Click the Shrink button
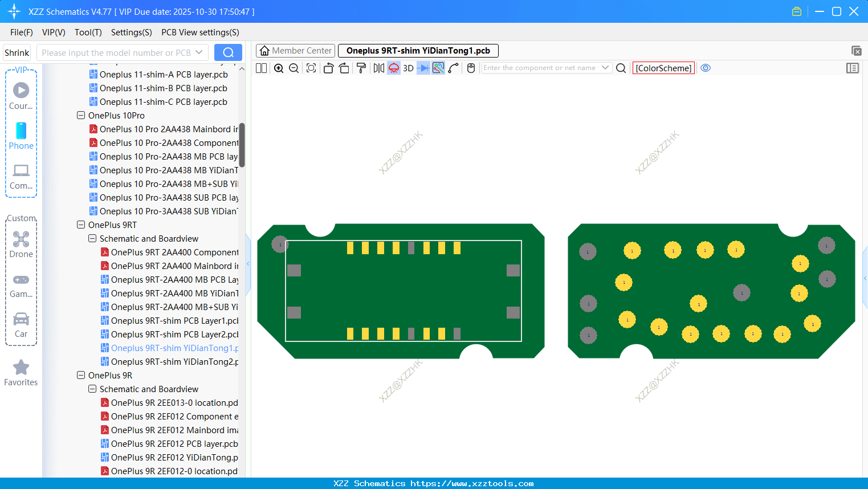The height and width of the screenshot is (489, 868). point(17,52)
